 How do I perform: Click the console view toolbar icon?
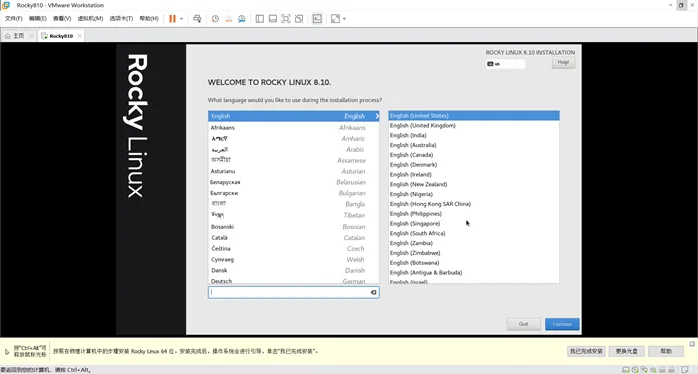click(x=317, y=19)
